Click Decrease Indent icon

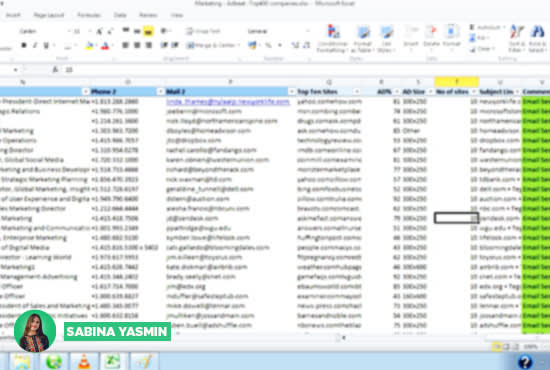tap(164, 45)
